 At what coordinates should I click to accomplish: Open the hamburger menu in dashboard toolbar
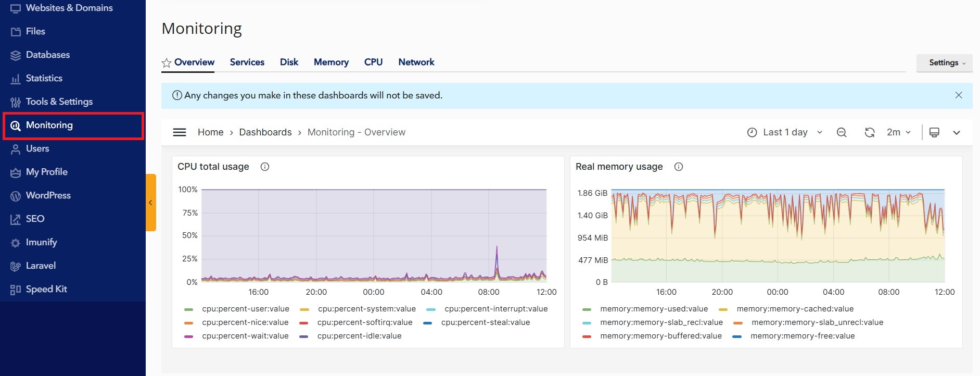[x=180, y=132]
